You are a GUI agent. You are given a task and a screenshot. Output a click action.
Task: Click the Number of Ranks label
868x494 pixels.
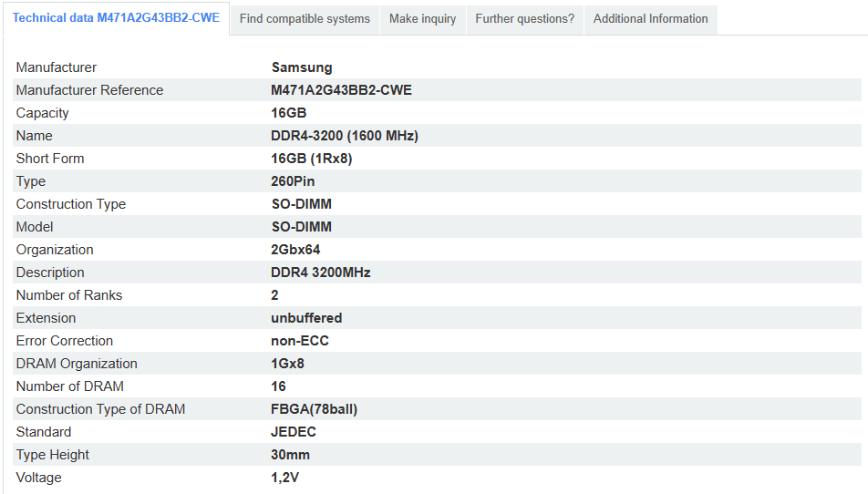pos(69,295)
